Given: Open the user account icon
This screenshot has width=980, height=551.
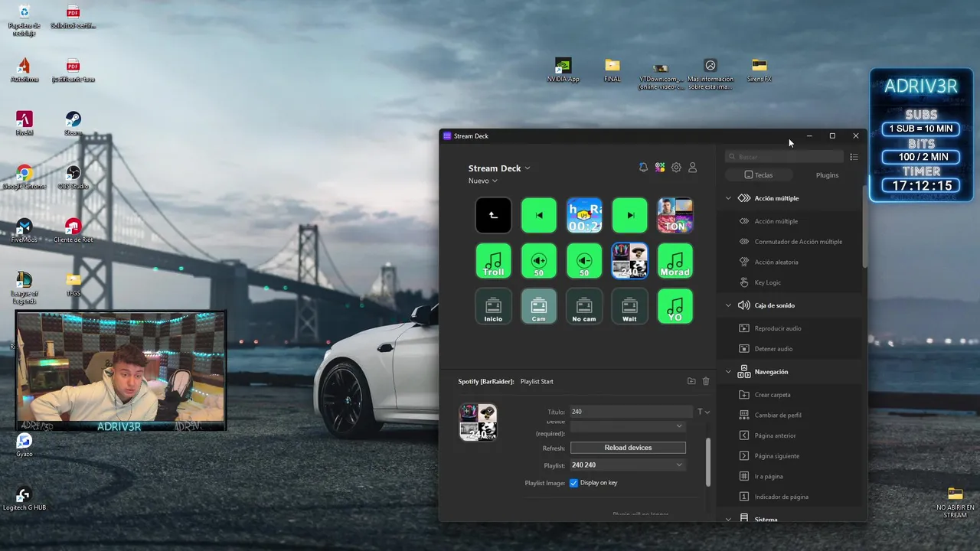Looking at the screenshot, I should click(x=693, y=168).
